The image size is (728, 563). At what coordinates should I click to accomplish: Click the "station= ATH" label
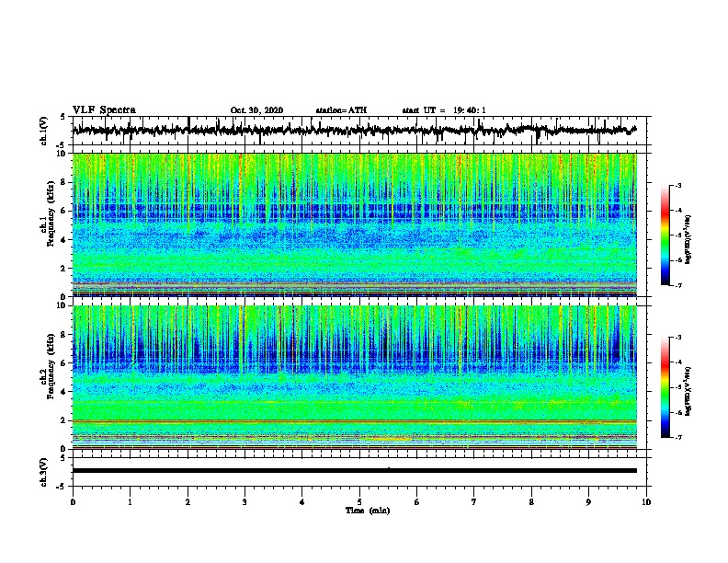tap(341, 110)
